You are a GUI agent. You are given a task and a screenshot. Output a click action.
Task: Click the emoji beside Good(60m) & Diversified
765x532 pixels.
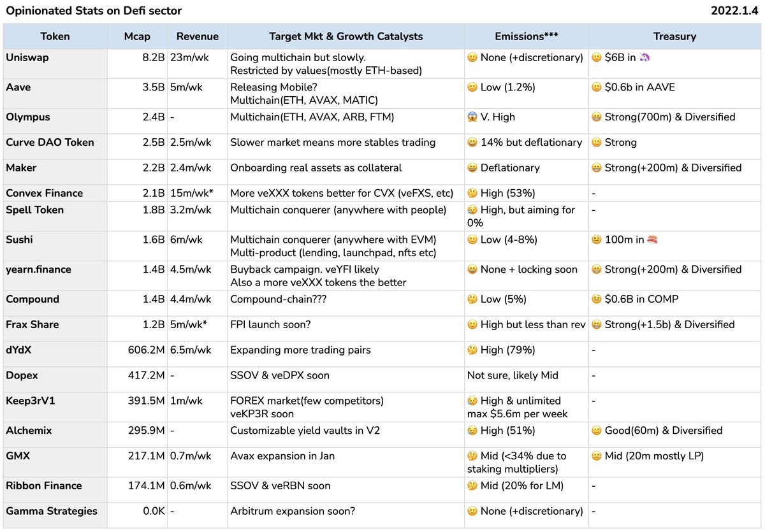(x=597, y=431)
